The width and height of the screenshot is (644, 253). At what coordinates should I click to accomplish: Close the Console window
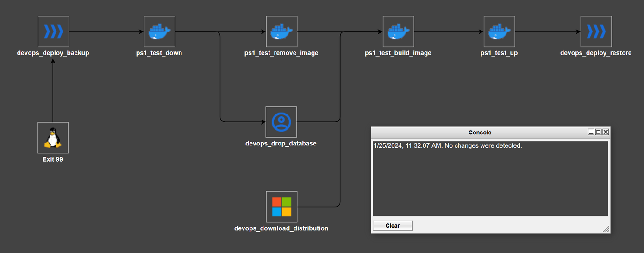point(606,132)
